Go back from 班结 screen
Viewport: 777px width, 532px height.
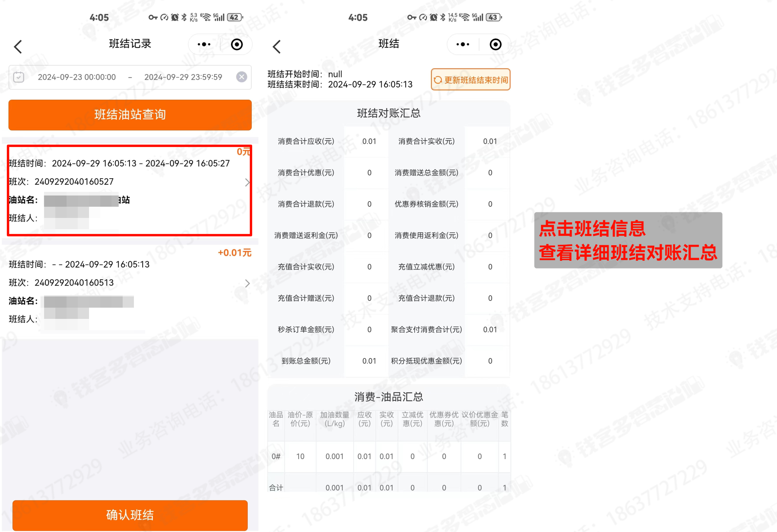coord(277,46)
